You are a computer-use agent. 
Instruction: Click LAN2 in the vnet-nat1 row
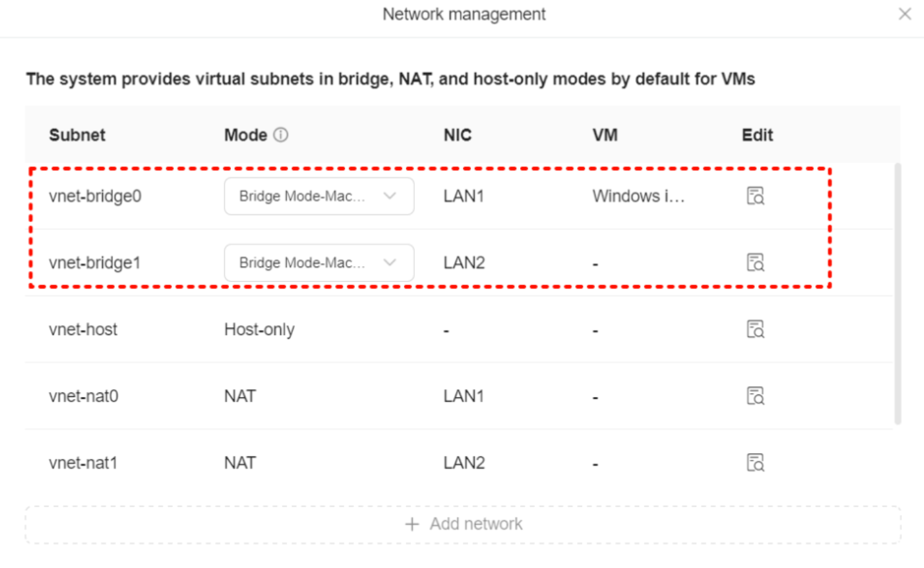pos(463,462)
